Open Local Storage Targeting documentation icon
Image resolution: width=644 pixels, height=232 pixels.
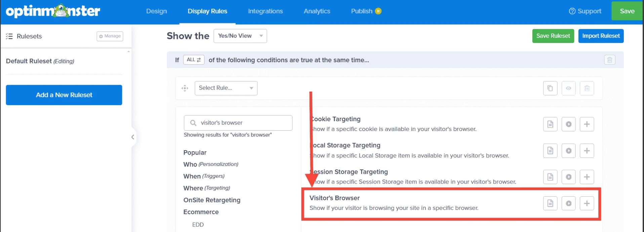pos(550,151)
